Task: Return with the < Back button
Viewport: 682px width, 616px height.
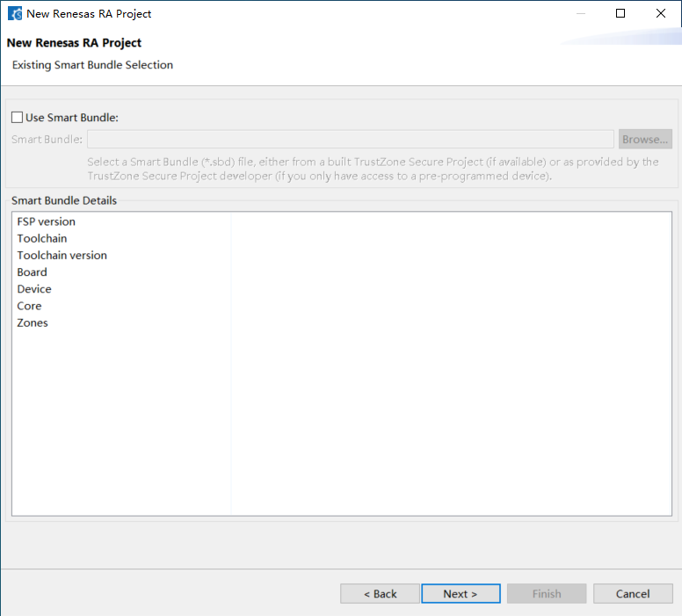Action: 380,593
